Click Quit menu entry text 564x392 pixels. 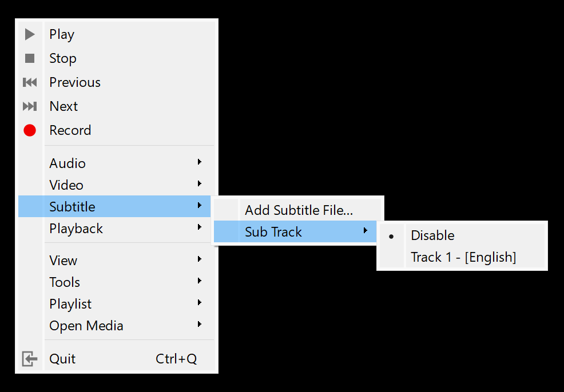[62, 359]
